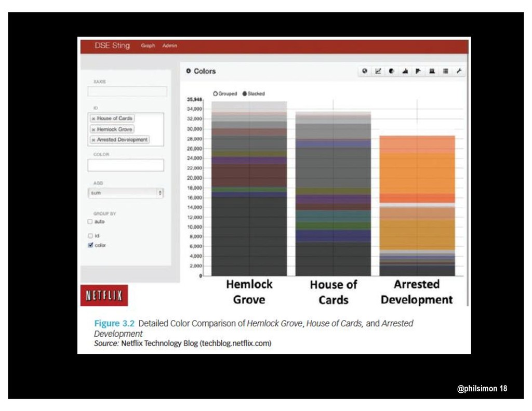This screenshot has height=411, width=532.
Task: Click the Netflix logo
Action: tap(104, 295)
